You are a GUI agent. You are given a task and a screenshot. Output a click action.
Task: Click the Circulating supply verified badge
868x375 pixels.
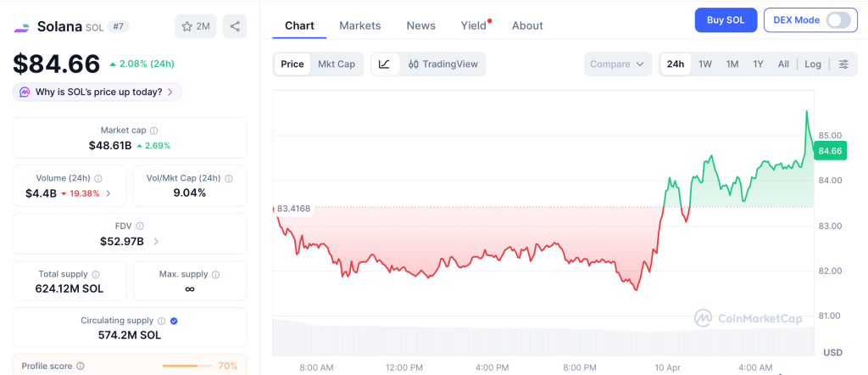[x=174, y=321]
